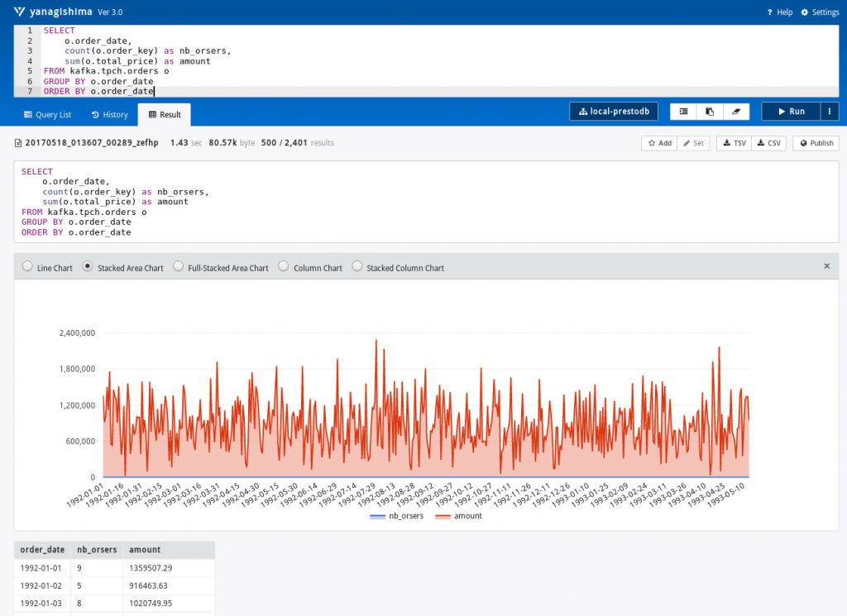This screenshot has width=847, height=616.
Task: Download results as TSV
Action: [x=733, y=142]
